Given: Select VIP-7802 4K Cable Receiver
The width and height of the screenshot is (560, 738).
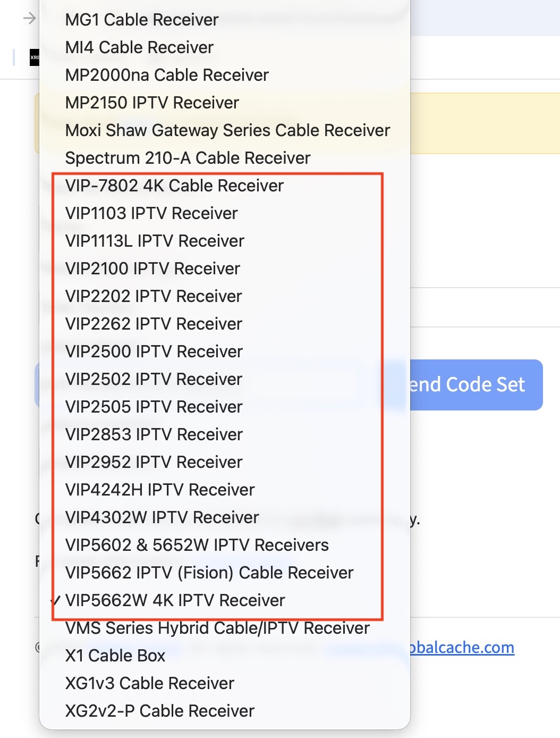Looking at the screenshot, I should click(174, 186).
